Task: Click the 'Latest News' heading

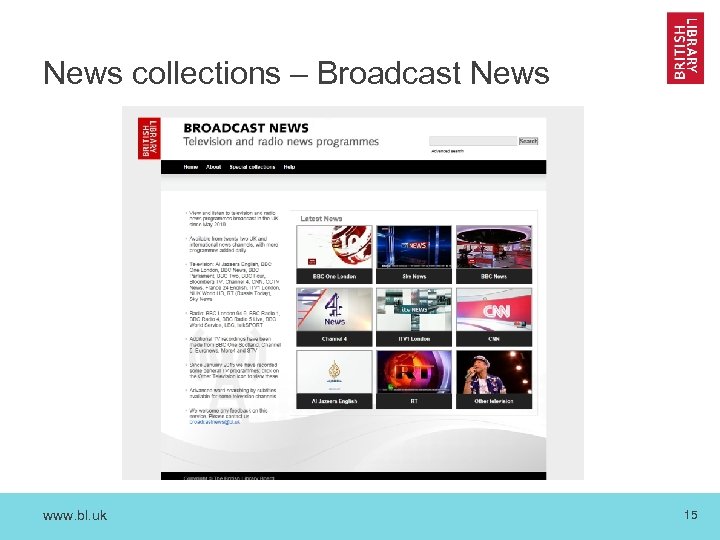Action: 321,219
